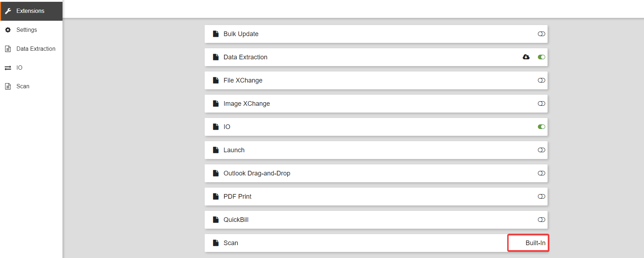
Task: Click the cloud download icon for Data Extraction
Action: pyautogui.click(x=526, y=57)
